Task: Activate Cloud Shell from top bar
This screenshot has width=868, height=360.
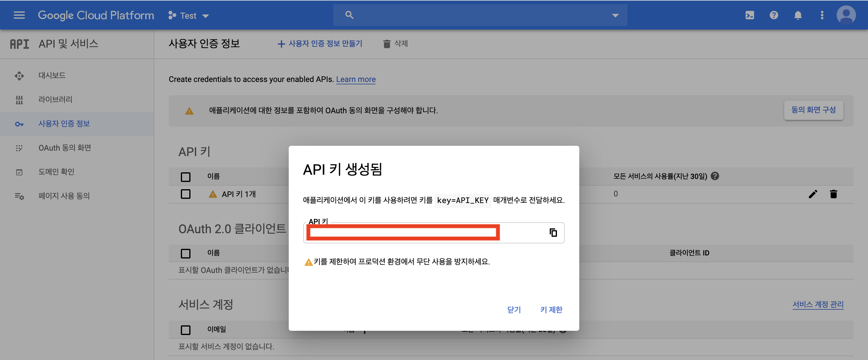Action: pyautogui.click(x=749, y=15)
